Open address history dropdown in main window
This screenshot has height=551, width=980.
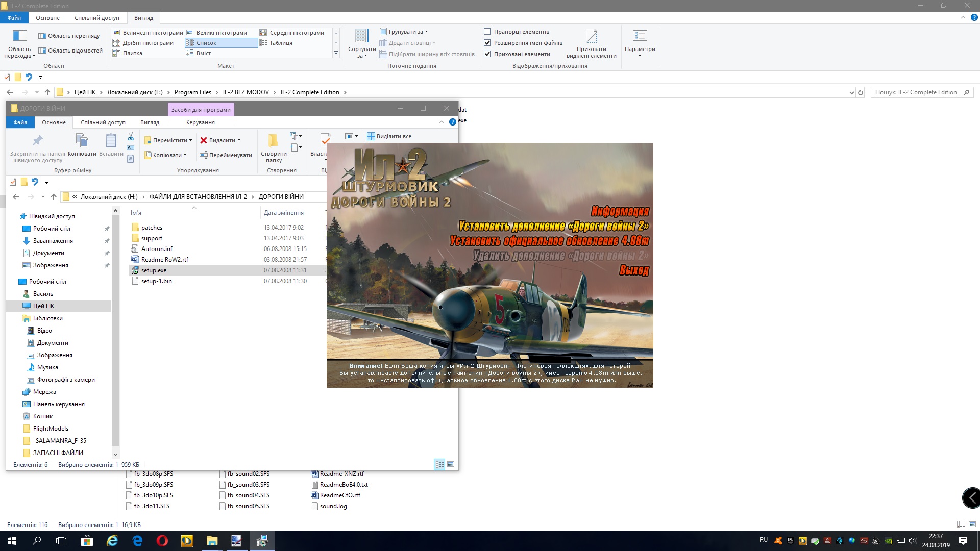pos(851,92)
